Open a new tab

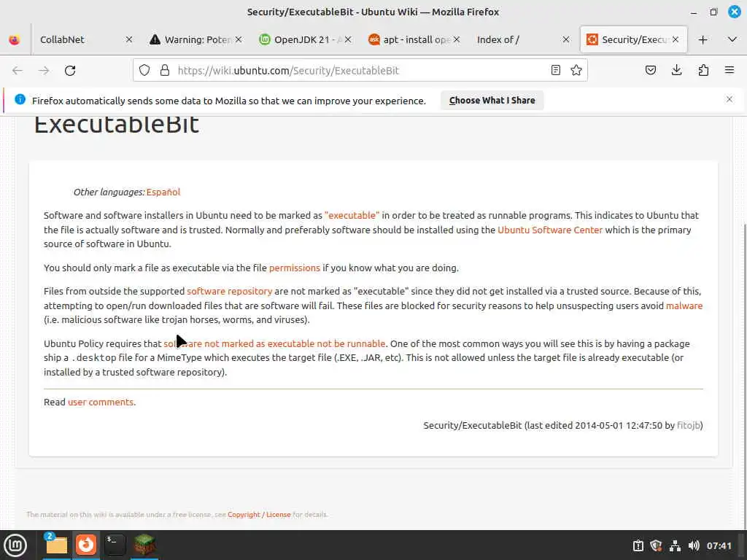(703, 39)
